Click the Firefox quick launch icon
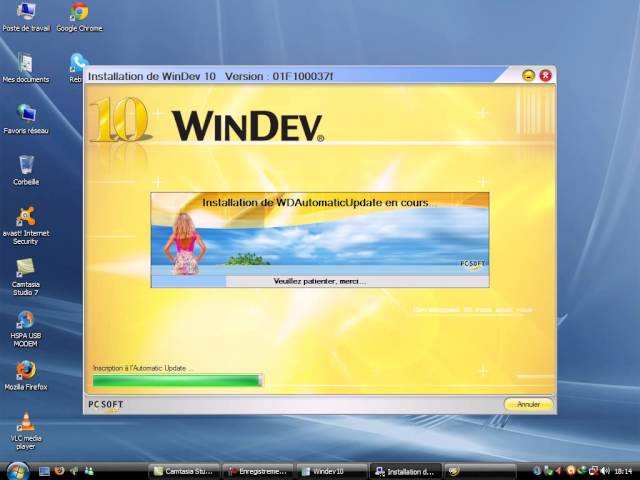Viewport: 640px width, 480px height. pyautogui.click(x=60, y=471)
